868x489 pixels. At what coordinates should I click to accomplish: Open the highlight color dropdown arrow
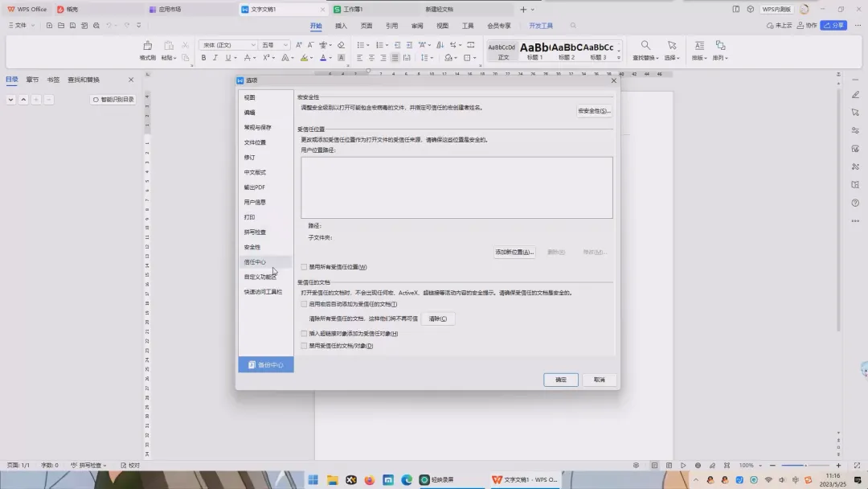[x=312, y=58]
